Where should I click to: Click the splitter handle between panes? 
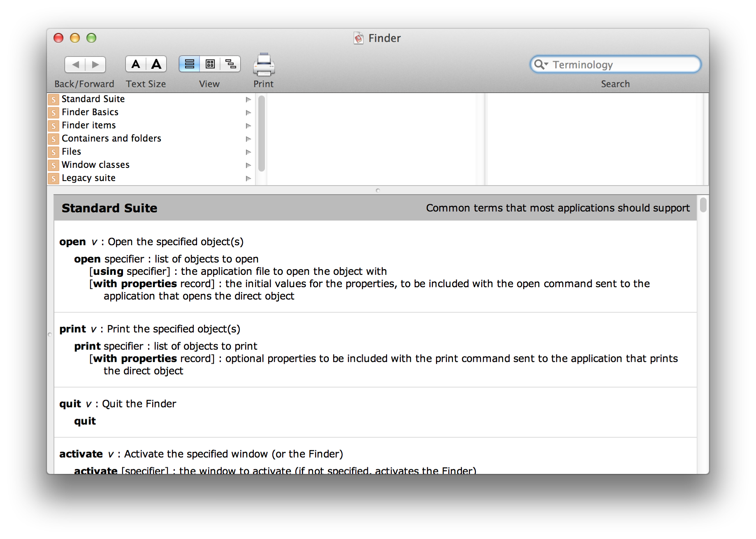pyautogui.click(x=377, y=190)
